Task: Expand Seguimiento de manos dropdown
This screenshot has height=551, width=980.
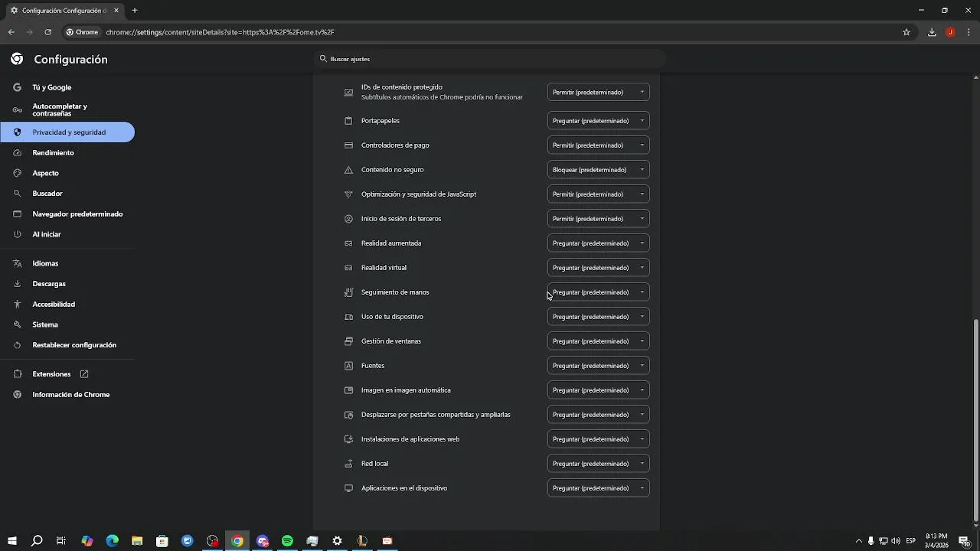Action: (x=599, y=292)
